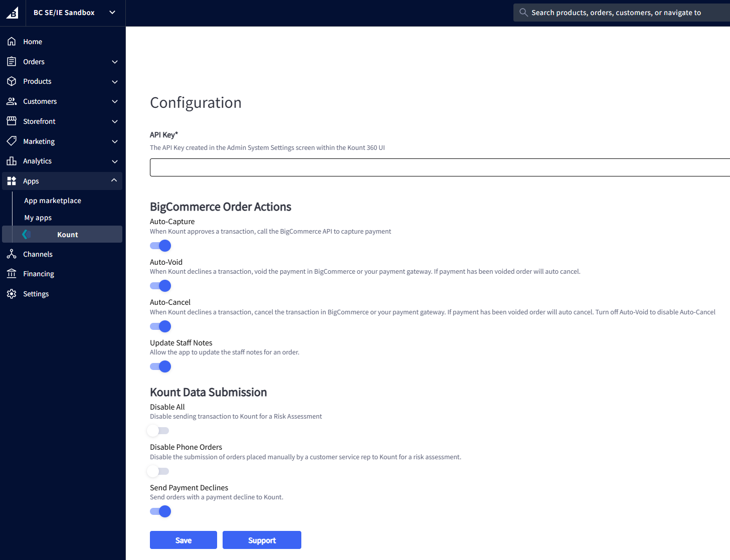
Task: Enable the Disable All switch
Action: (x=158, y=431)
